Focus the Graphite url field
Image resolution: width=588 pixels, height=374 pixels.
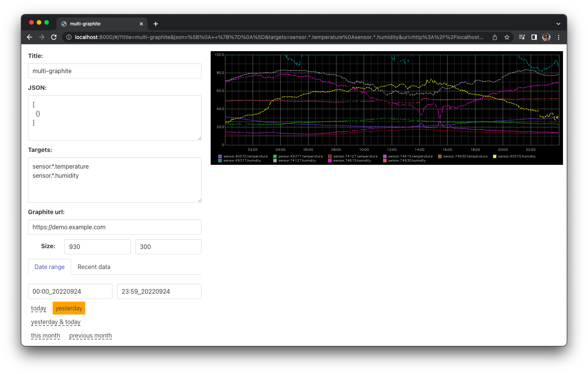115,227
